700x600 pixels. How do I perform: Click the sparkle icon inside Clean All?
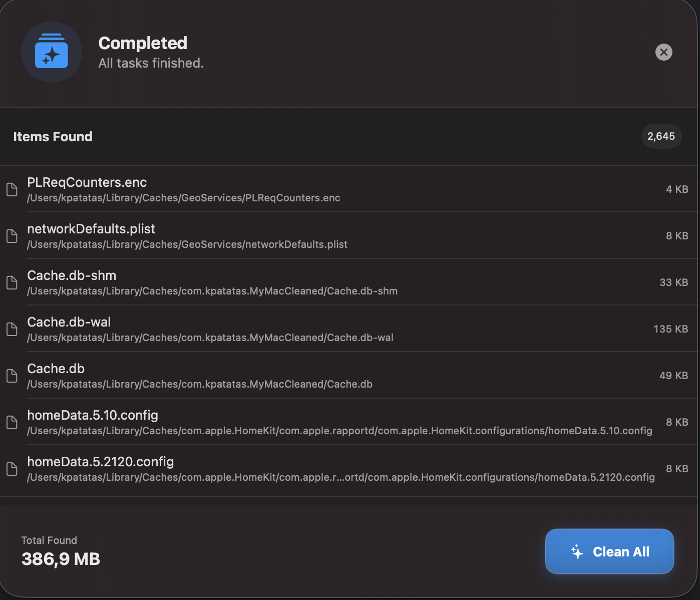coord(577,551)
